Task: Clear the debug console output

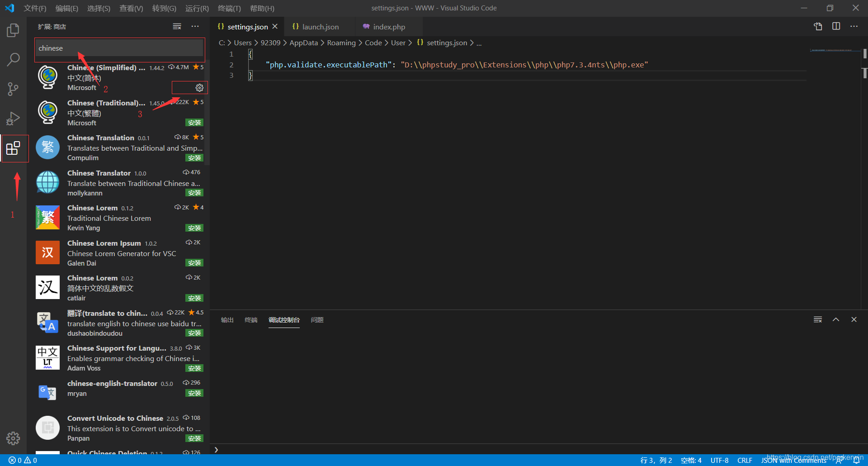Action: pyautogui.click(x=818, y=320)
